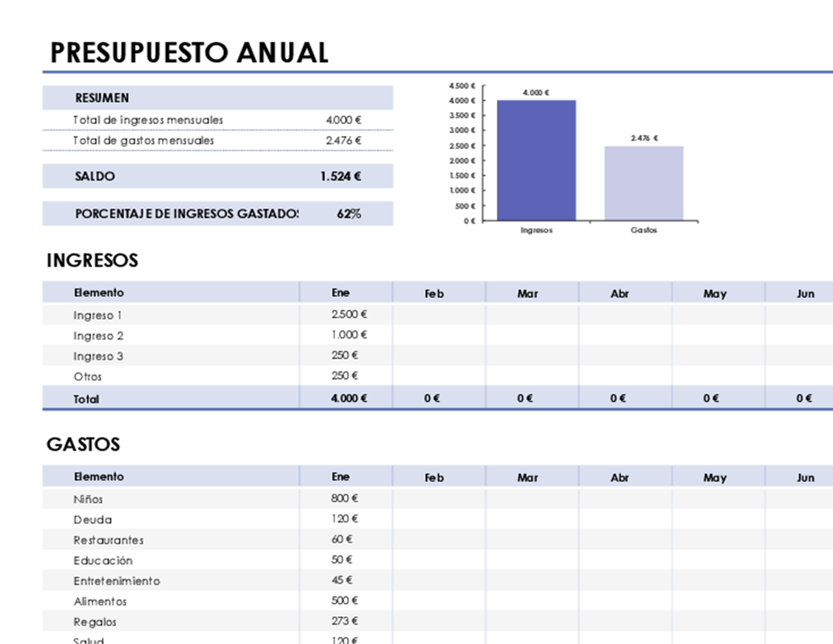Screen dimensions: 833x644
Task: Select the Restaurantes expense row label
Action: coord(109,540)
